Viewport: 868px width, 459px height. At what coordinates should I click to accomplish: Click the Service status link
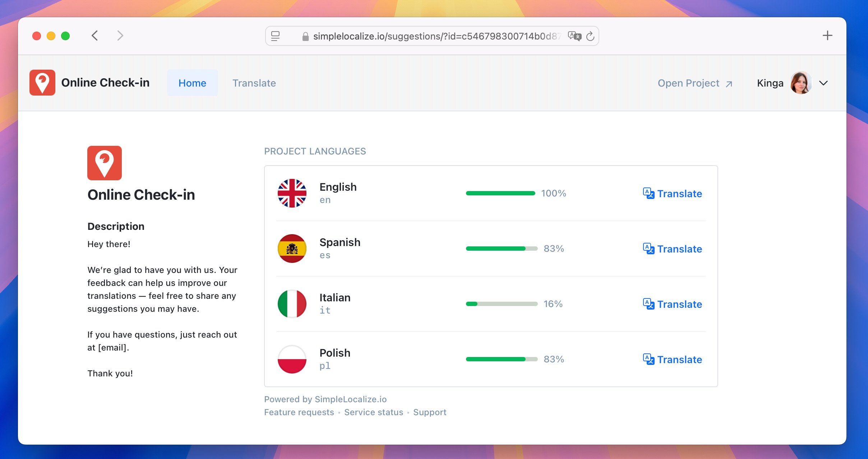[374, 412]
